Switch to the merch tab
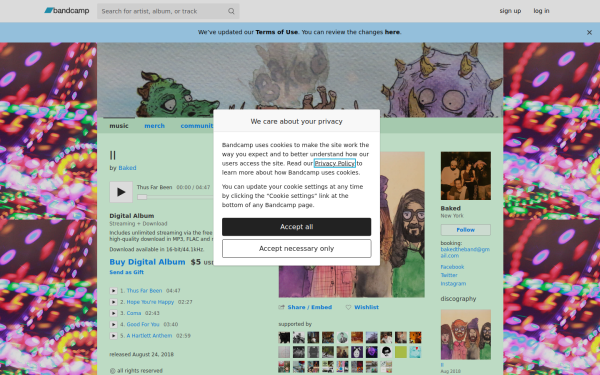 click(x=155, y=126)
